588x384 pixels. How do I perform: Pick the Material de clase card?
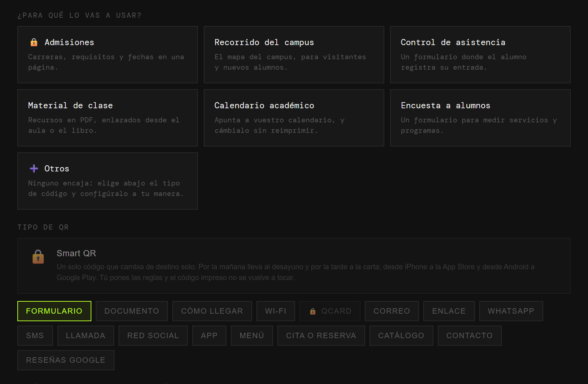108,118
